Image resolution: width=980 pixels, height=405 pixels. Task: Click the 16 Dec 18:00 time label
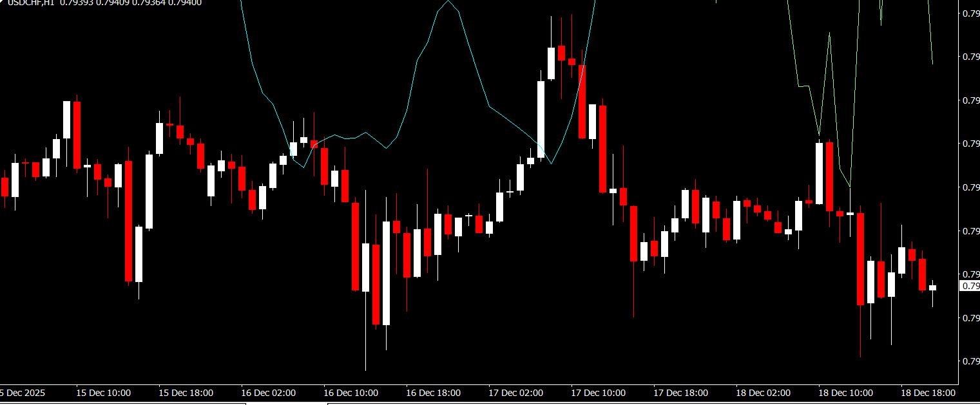tap(434, 393)
